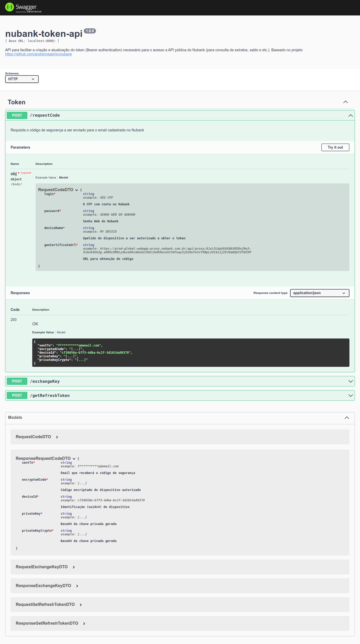Click the deviceName field name
The image size is (360, 644).
54,228
